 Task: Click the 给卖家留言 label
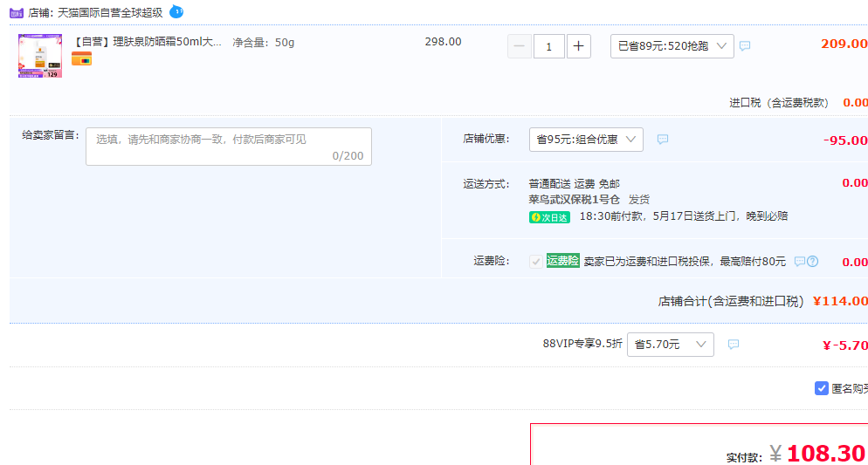click(51, 135)
